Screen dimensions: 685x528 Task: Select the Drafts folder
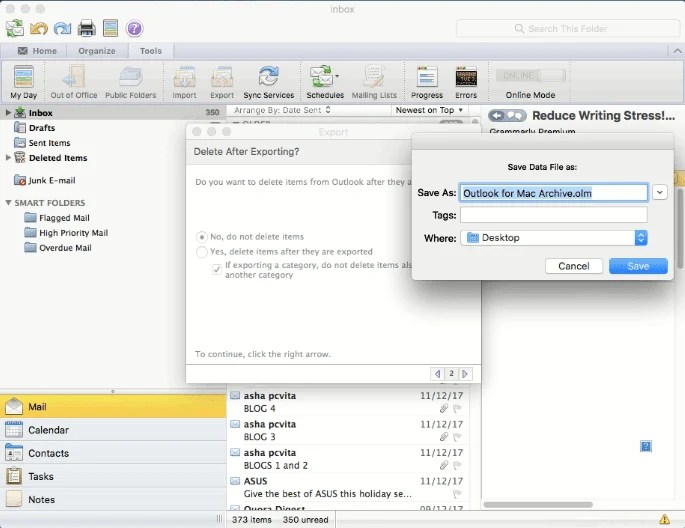click(42, 128)
